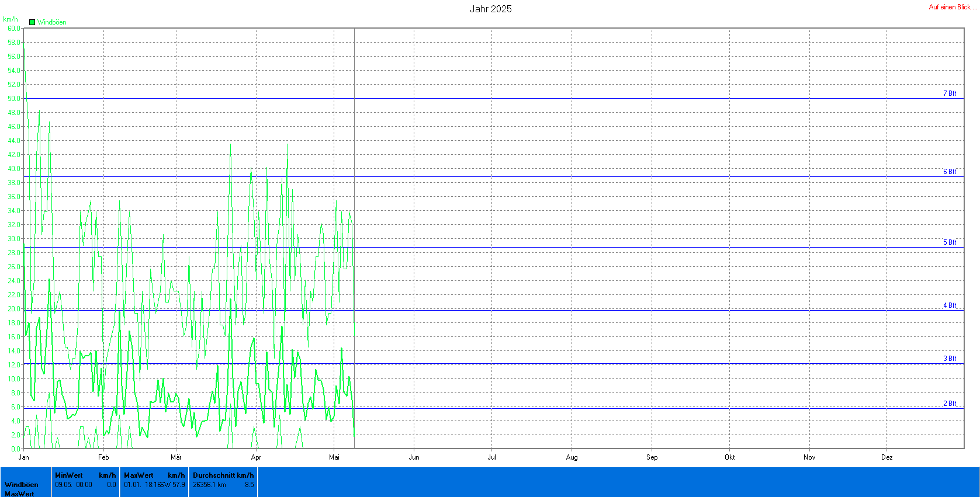This screenshot has height=497, width=980.
Task: Select the '4 Bft' threshold label
Action: [950, 305]
